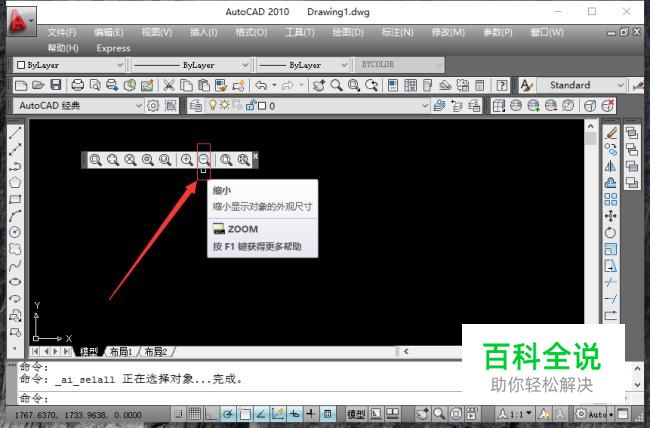Click layer 0 color square in layer dropdown
The width and height of the screenshot is (650, 428).
point(262,106)
